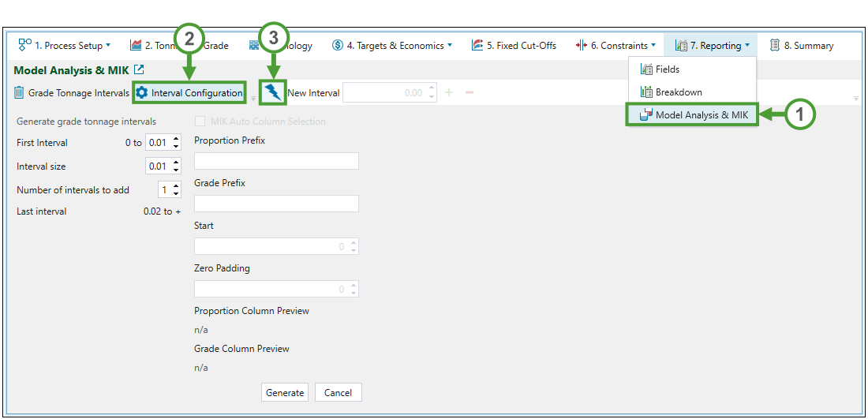Open the 5. Fixed Cut-Offs step
Image resolution: width=868 pixels, height=419 pixels.
(514, 46)
